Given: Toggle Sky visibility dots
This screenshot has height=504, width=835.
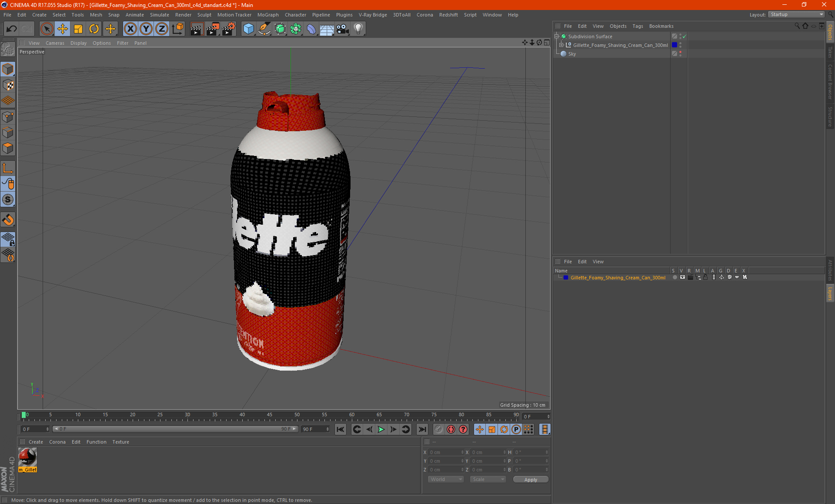Looking at the screenshot, I should point(681,54).
